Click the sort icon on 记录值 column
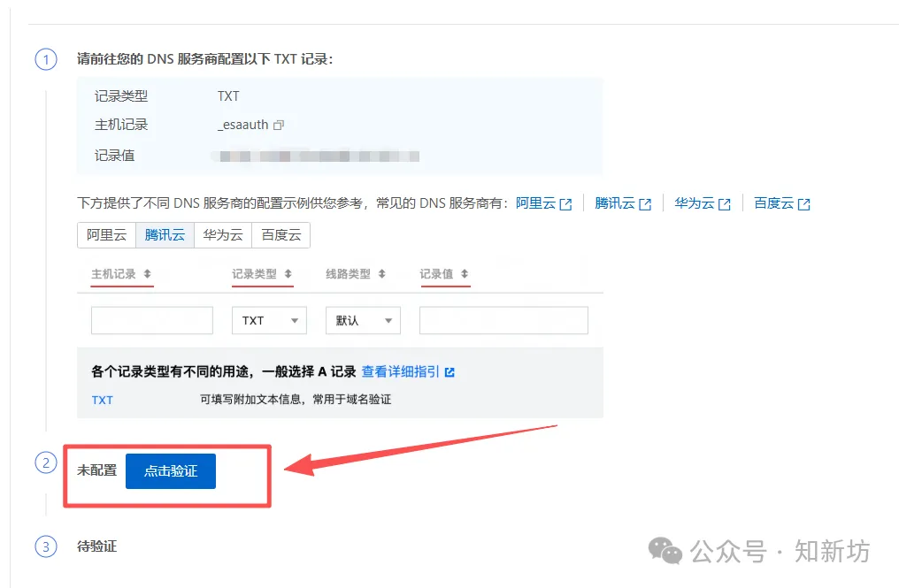Viewport: 899px width, 588px height. [x=464, y=274]
